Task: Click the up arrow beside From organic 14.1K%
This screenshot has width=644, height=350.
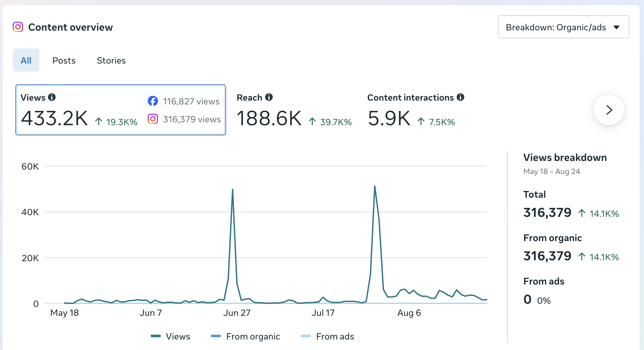Action: click(582, 256)
